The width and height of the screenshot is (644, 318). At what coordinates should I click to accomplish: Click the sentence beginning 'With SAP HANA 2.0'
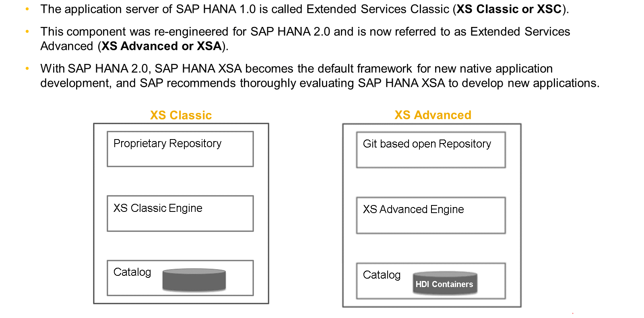(x=320, y=76)
